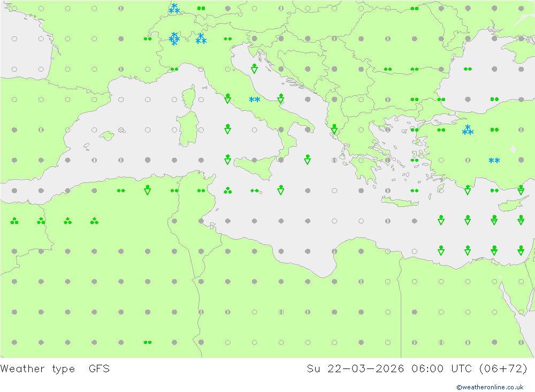Click the '(06+72)' forecast hour text

[503, 369]
